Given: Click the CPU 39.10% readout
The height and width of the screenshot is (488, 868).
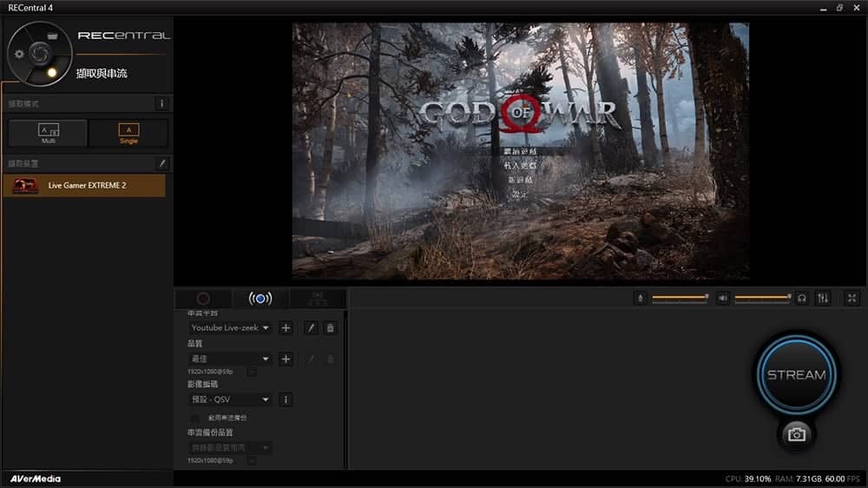Looking at the screenshot, I should click(x=748, y=478).
